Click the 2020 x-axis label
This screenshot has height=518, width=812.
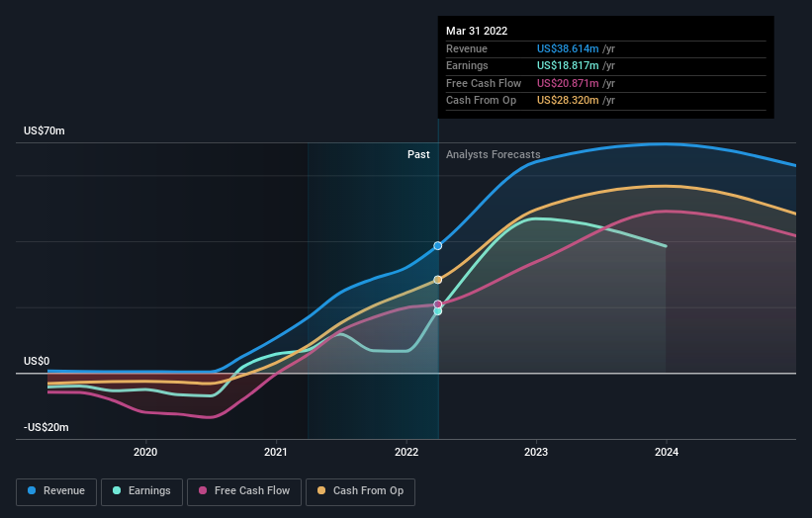[145, 452]
